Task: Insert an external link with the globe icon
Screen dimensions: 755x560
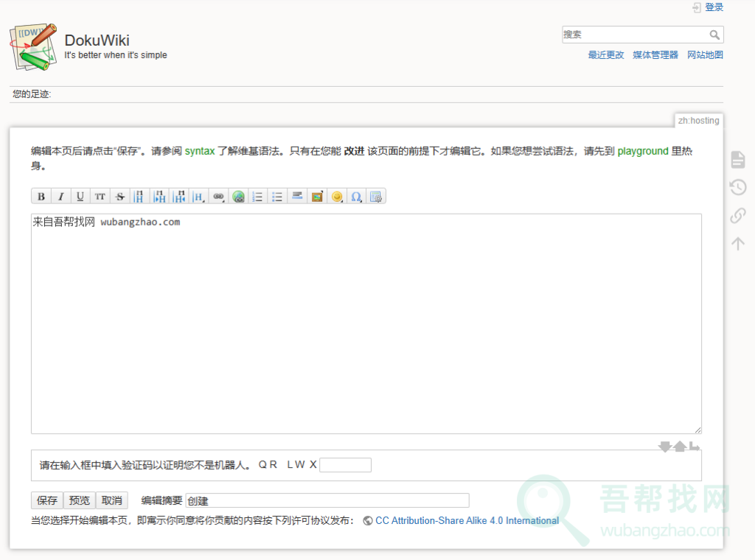Action: point(237,196)
